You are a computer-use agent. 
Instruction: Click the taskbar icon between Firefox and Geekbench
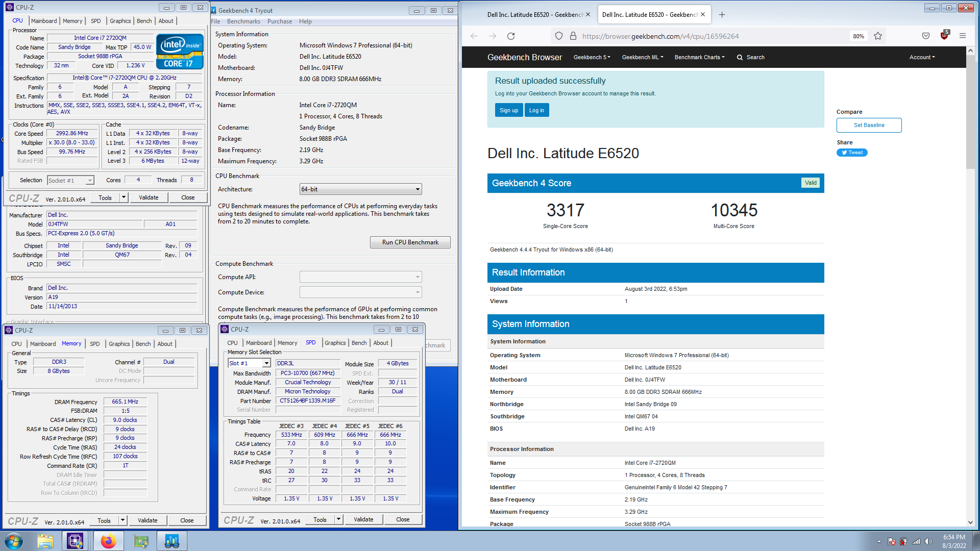tap(140, 541)
